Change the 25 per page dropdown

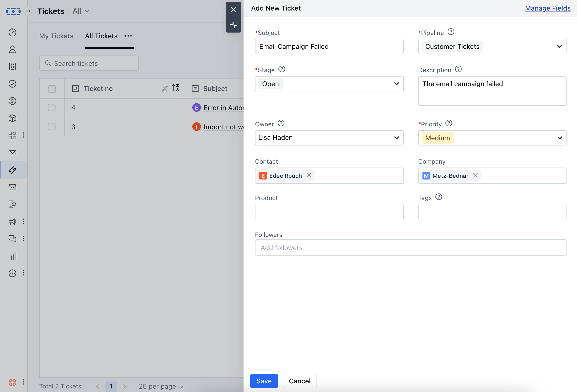[x=161, y=386]
